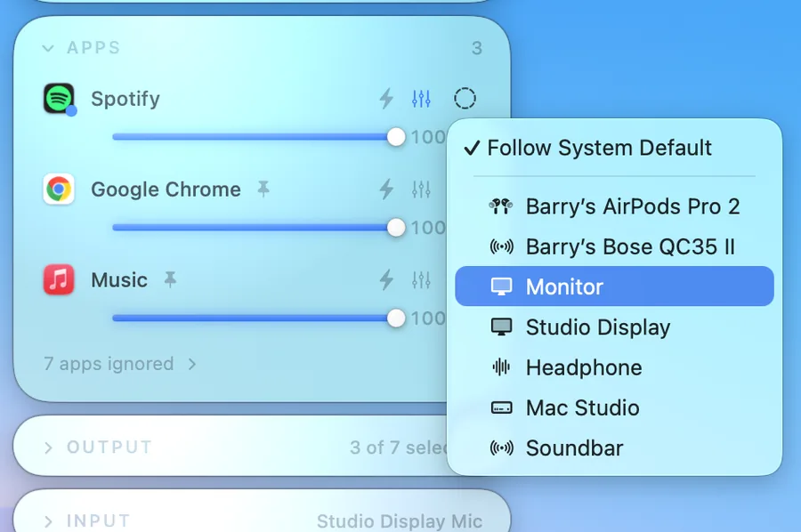Click the Spotify volume slider
Image resolution: width=801 pixels, height=532 pixels.
pyautogui.click(x=259, y=137)
